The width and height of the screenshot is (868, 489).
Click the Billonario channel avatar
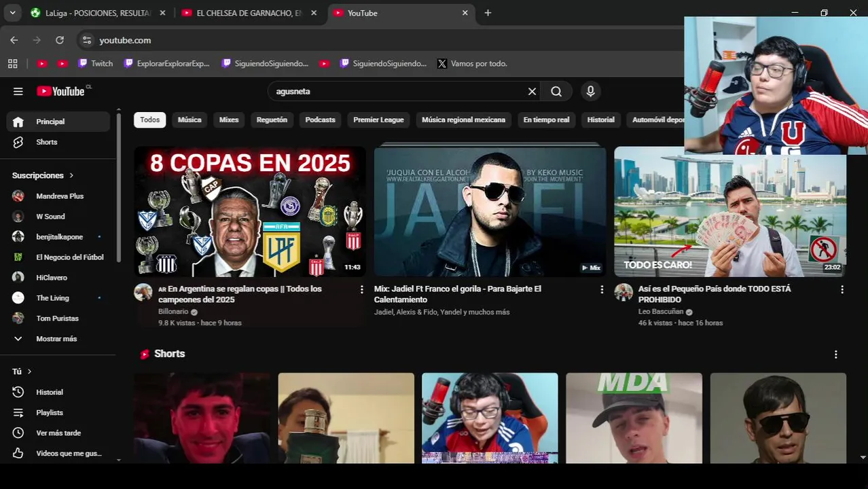pos(143,292)
